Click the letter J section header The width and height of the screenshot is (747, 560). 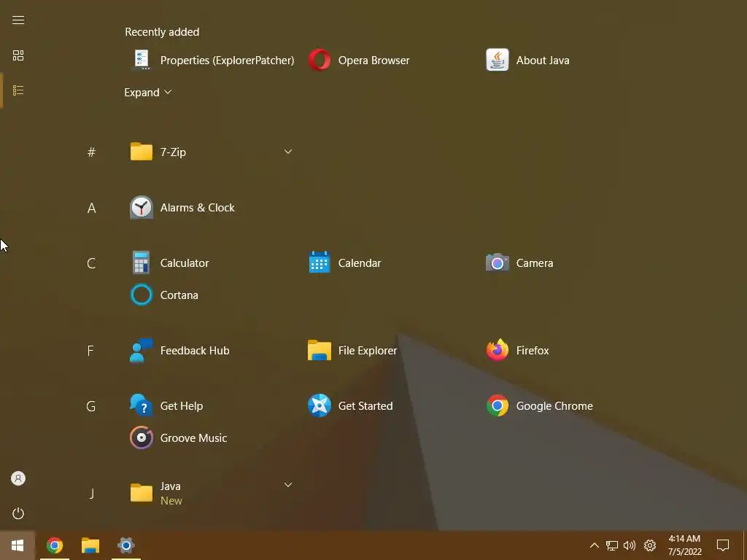tap(91, 494)
